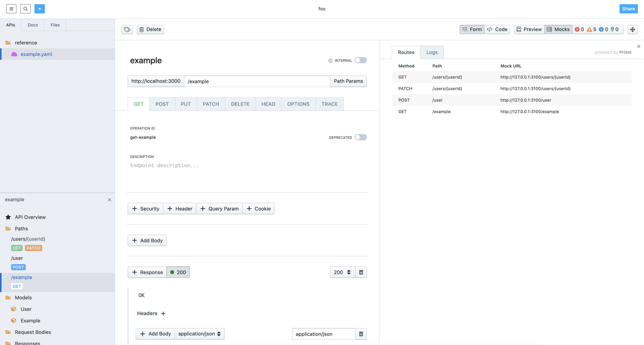Switch to the Logs tab
This screenshot has width=644, height=345.
pyautogui.click(x=432, y=52)
